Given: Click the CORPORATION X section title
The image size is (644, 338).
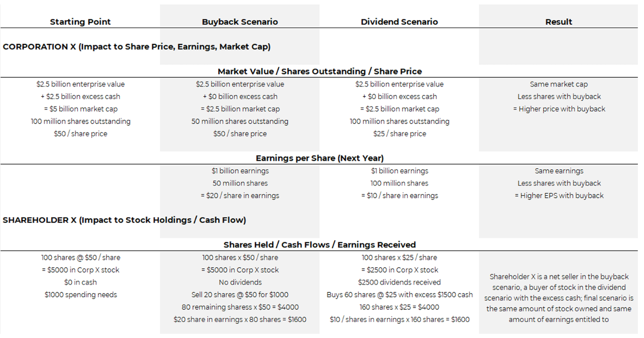Looking at the screenshot, I should (136, 47).
